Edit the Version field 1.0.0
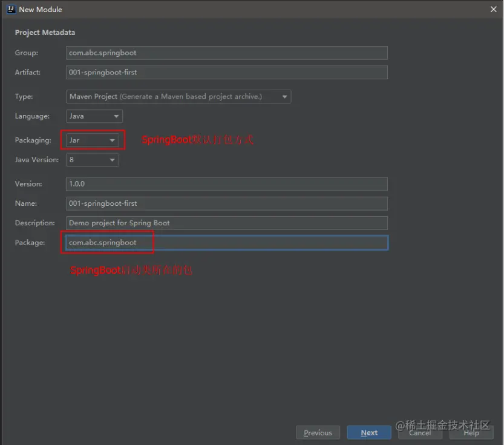Screen dimensions: 504x445 [x=227, y=184]
